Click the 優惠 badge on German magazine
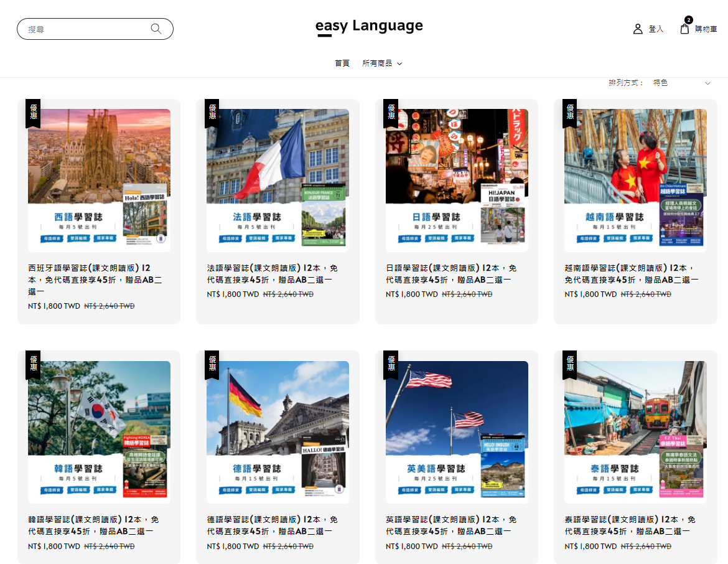 (x=212, y=364)
